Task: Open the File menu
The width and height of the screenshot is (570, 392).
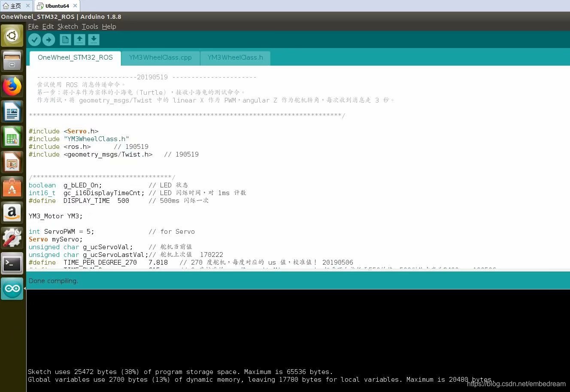Action: [33, 27]
